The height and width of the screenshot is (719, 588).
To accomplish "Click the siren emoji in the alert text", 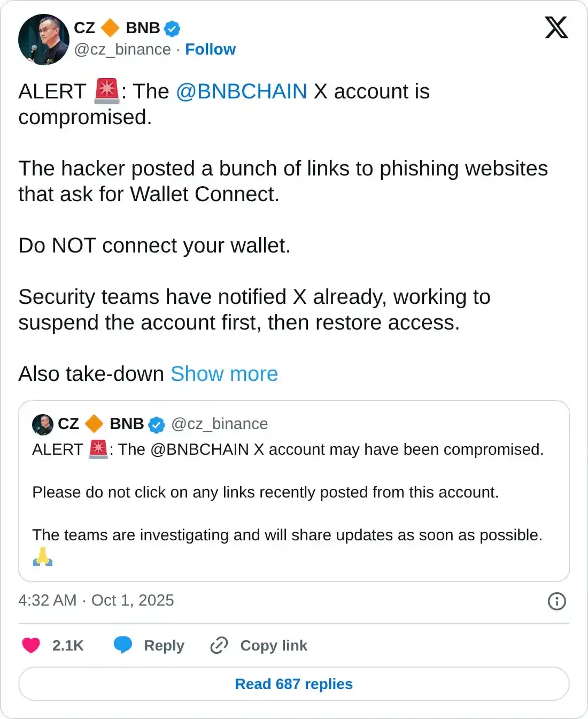I will (106, 91).
